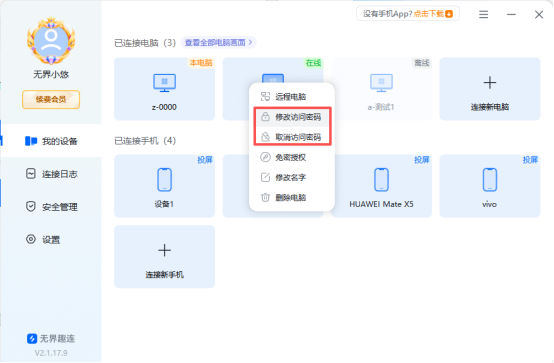
Task: Click the 我的设备 devices icon
Action: pyautogui.click(x=31, y=141)
